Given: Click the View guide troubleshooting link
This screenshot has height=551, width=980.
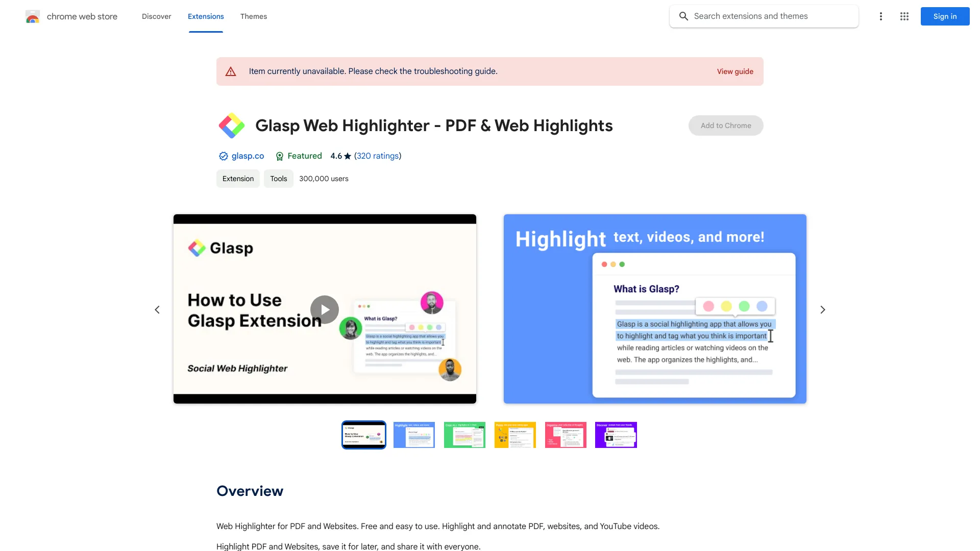Looking at the screenshot, I should pos(735,71).
